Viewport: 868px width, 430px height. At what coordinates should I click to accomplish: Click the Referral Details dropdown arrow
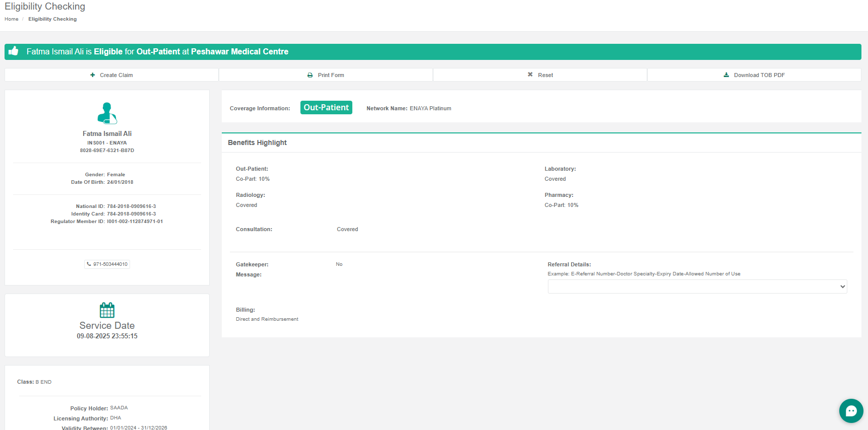[x=842, y=286]
